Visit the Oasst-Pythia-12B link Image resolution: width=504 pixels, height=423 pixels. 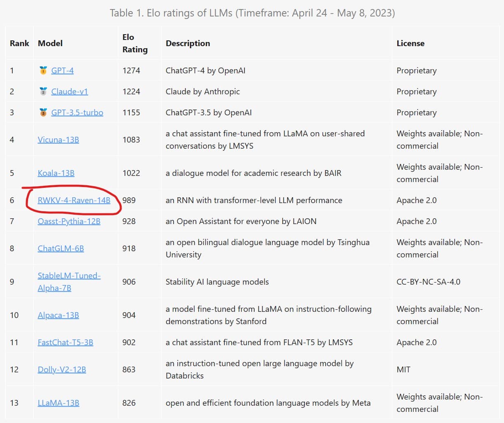[x=69, y=221]
